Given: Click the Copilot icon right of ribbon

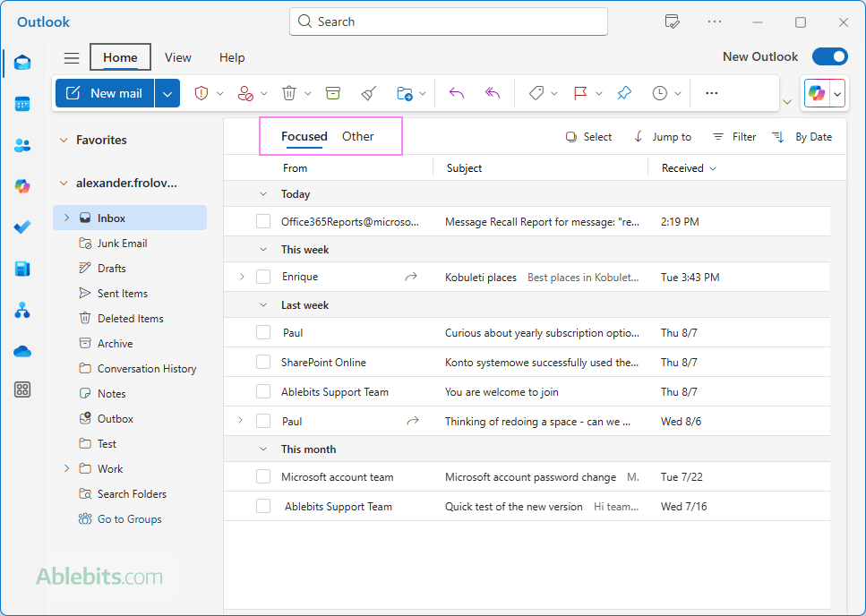Looking at the screenshot, I should tap(817, 93).
